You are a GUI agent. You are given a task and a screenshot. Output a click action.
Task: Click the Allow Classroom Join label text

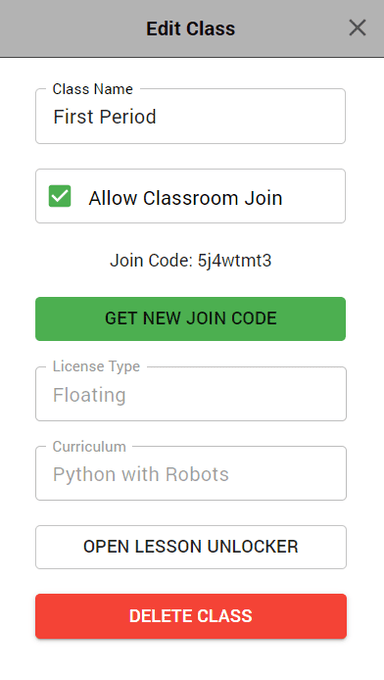[x=185, y=198]
